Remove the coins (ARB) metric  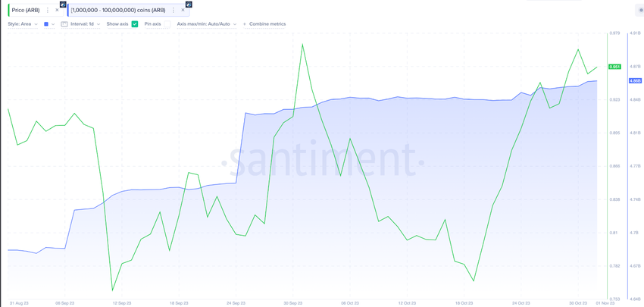tap(183, 10)
